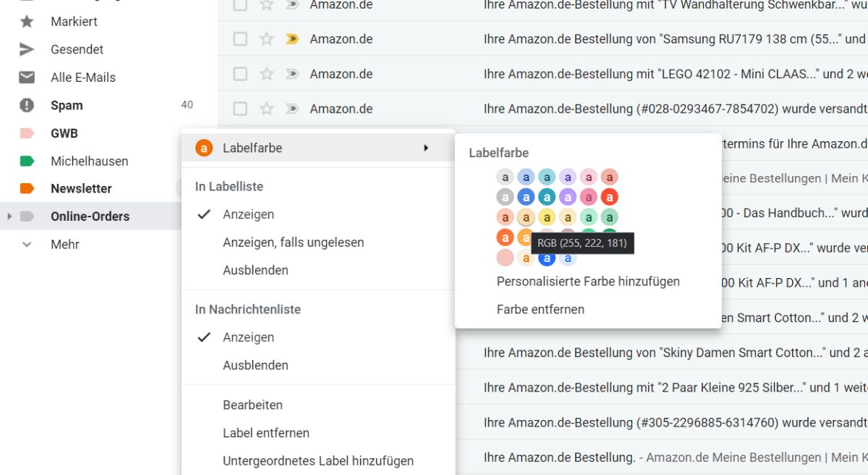868x475 pixels.
Task: Select Label entfernen from context menu
Action: 265,433
